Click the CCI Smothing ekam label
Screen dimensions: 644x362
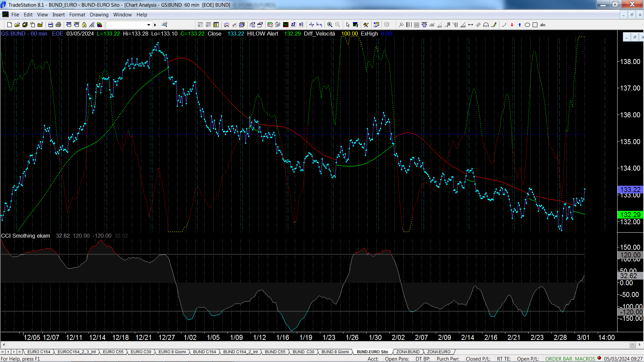coord(25,236)
